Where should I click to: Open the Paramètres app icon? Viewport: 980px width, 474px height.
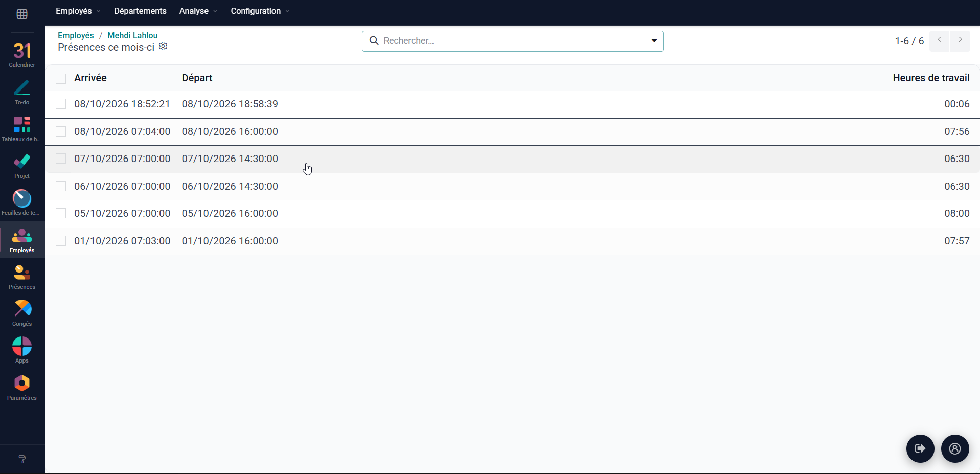[22, 388]
